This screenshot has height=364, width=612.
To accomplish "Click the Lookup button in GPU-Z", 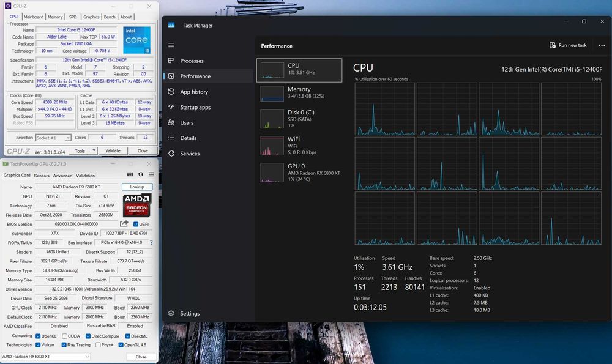I will pos(137,187).
